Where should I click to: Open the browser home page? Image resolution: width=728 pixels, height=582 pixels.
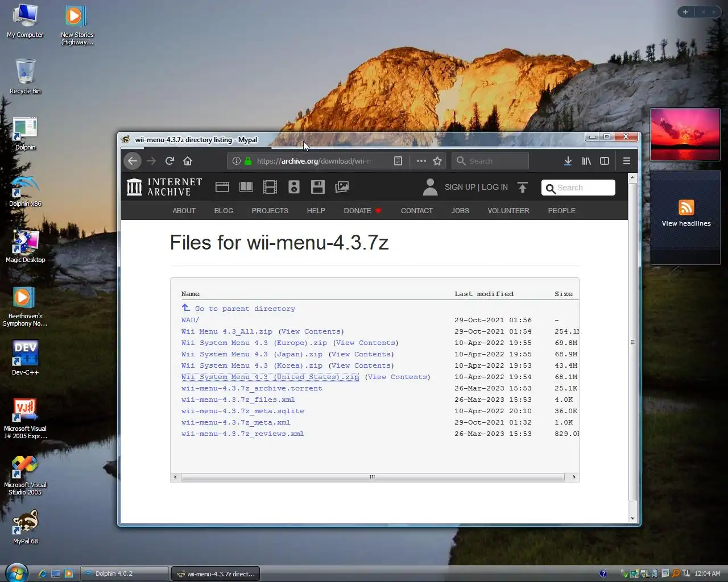(x=188, y=161)
